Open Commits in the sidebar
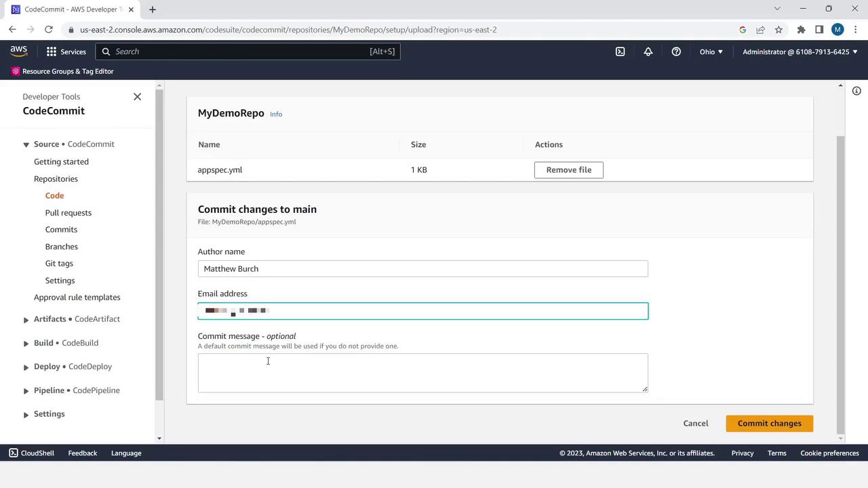This screenshot has width=868, height=488. point(61,230)
